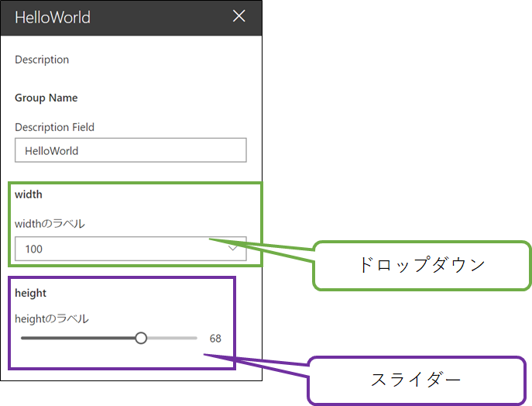
Task: Click the height slider thumb
Action: click(x=141, y=338)
